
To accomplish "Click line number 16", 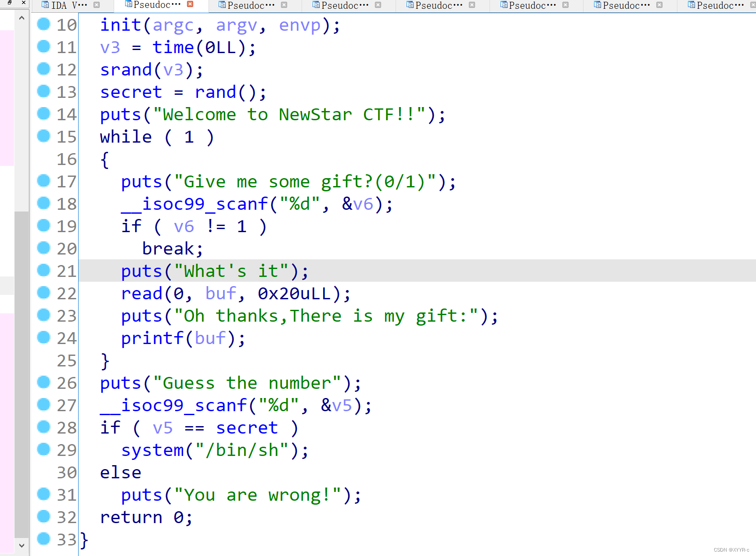I will [x=67, y=159].
